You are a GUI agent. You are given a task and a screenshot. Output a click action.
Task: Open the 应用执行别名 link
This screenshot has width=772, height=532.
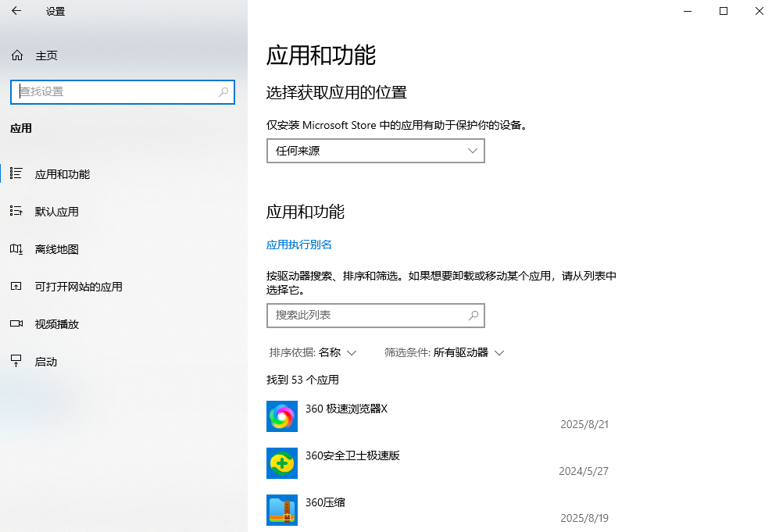click(x=298, y=244)
